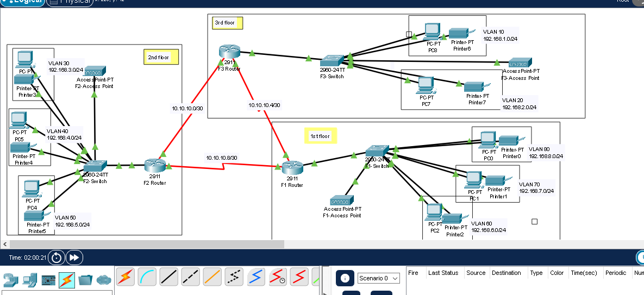This screenshot has width=644, height=295.
Task: Switch to the Physical workspace tab
Action: (70, 2)
